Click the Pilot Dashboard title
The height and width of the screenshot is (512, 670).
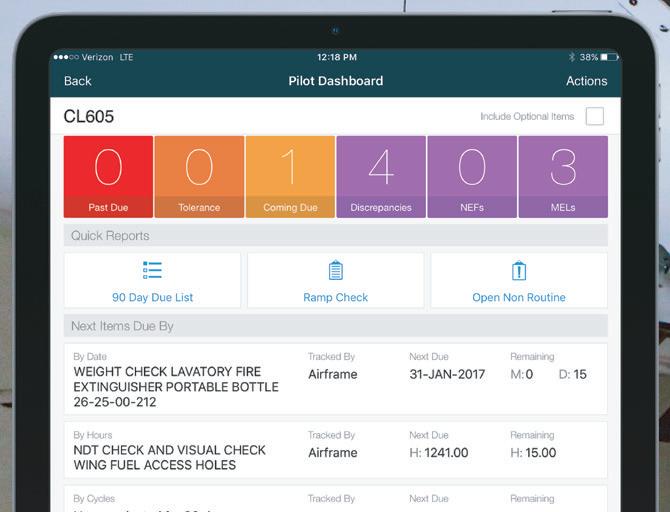coord(335,81)
